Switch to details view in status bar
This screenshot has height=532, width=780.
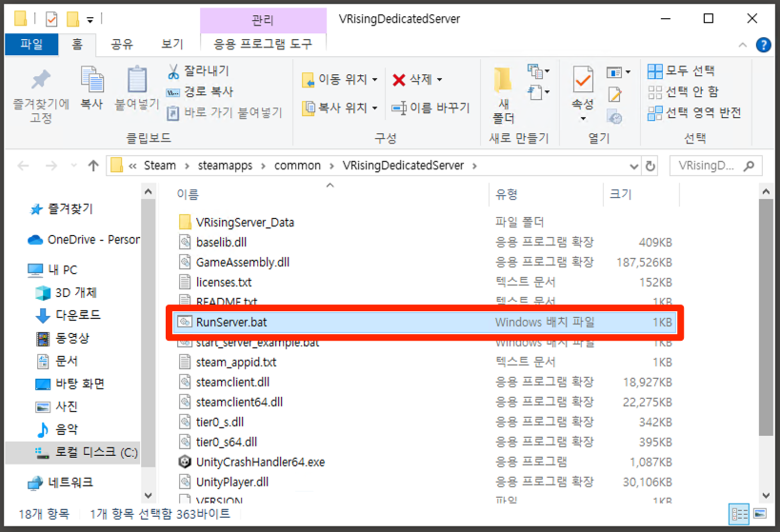(739, 514)
